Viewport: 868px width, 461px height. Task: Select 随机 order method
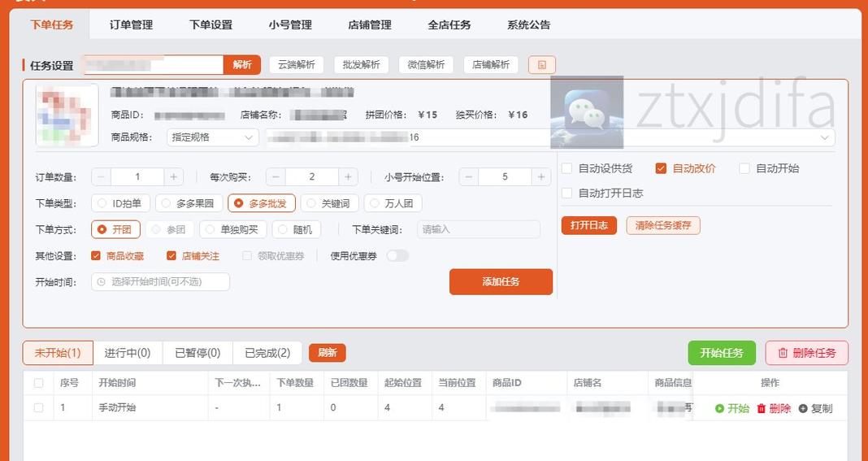coord(296,229)
